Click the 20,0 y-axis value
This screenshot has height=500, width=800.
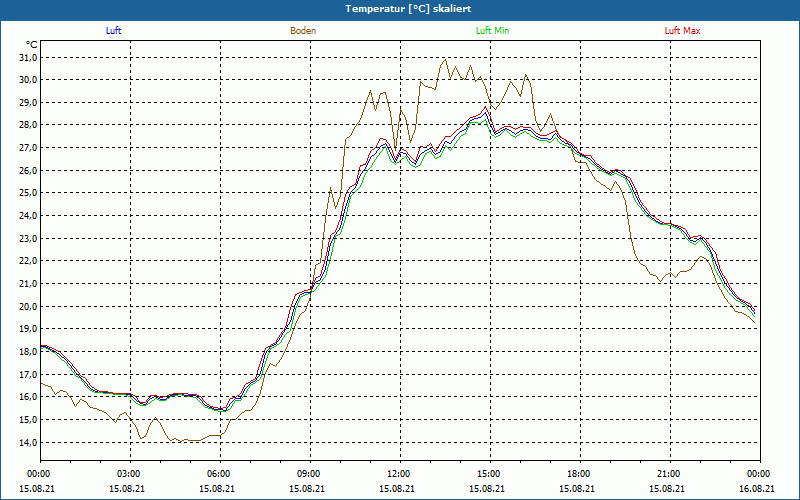tap(28, 306)
